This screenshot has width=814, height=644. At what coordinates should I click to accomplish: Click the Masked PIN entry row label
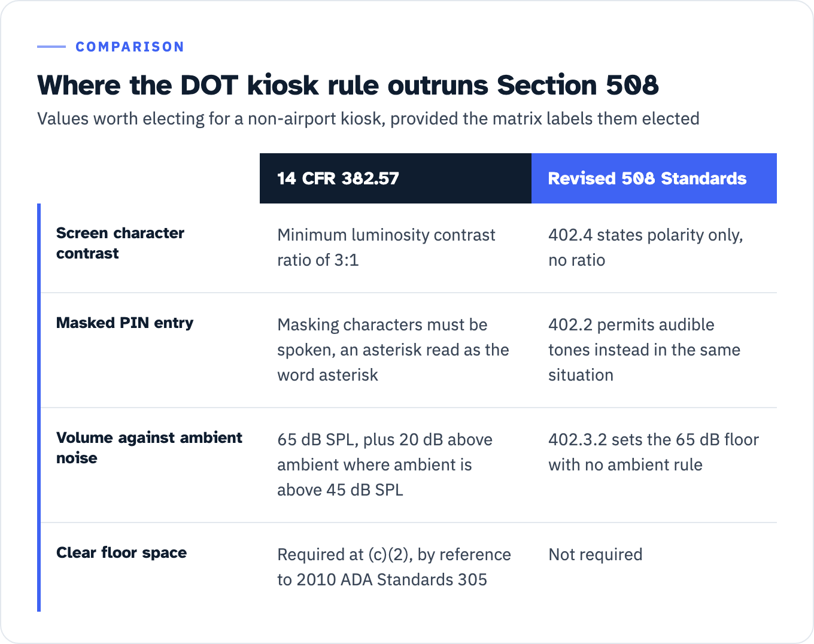tap(125, 323)
